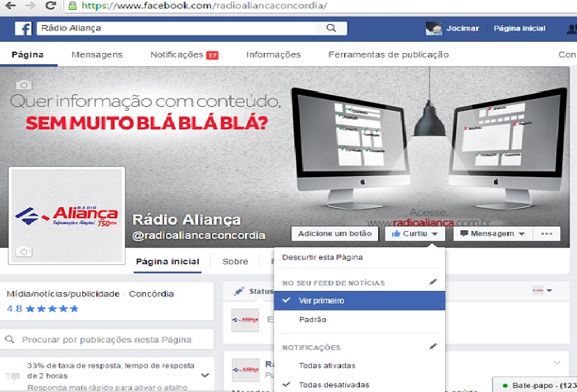Image resolution: width=577 pixels, height=392 pixels.
Task: Toggle the Curtiu like dropdown
Action: click(414, 234)
